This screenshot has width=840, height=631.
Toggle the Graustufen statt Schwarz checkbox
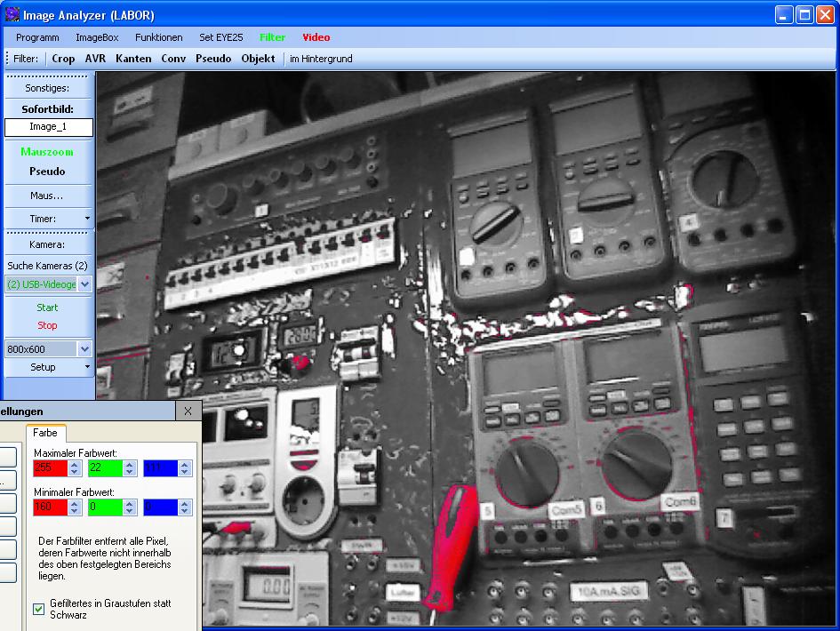point(38,609)
